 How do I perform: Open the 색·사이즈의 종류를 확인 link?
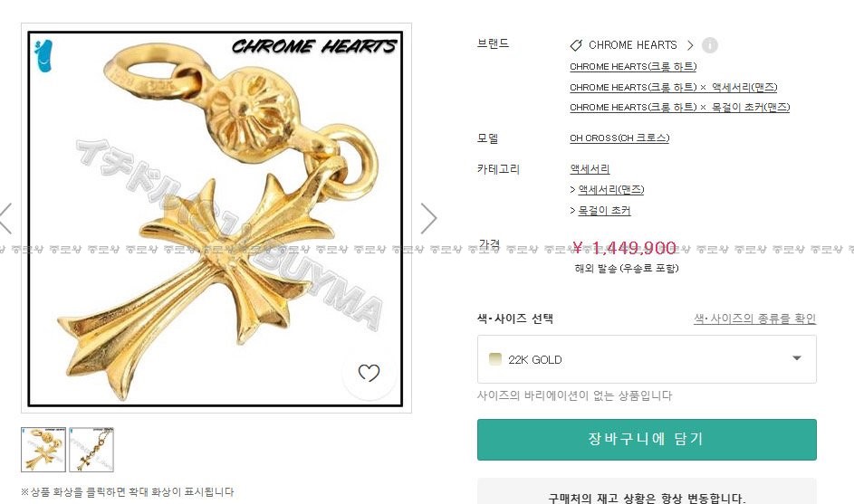point(755,319)
